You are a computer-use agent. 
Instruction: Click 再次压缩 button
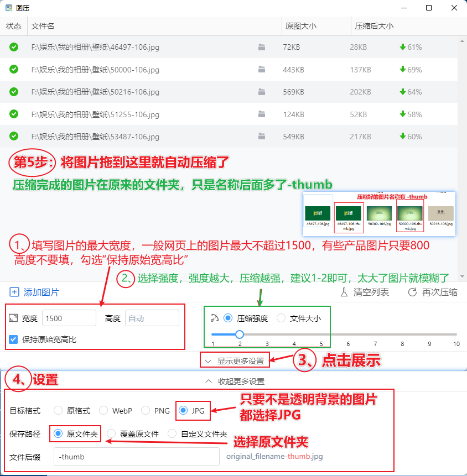coord(433,292)
